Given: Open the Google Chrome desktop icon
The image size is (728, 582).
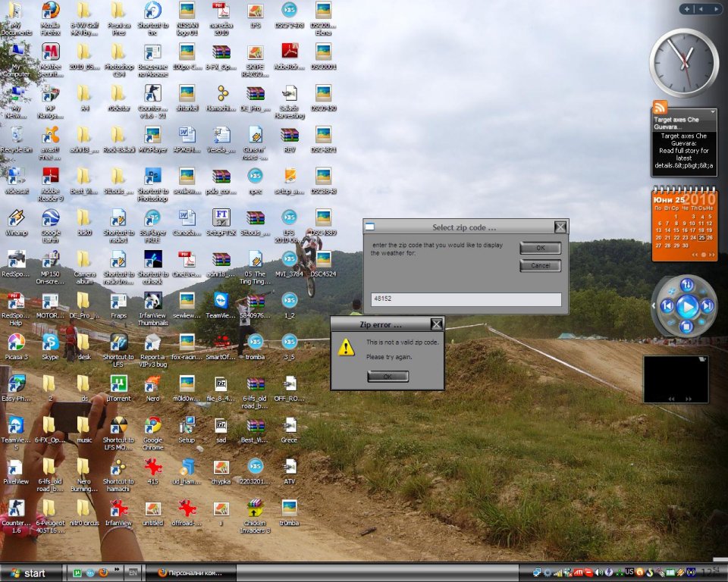Looking at the screenshot, I should [x=152, y=426].
